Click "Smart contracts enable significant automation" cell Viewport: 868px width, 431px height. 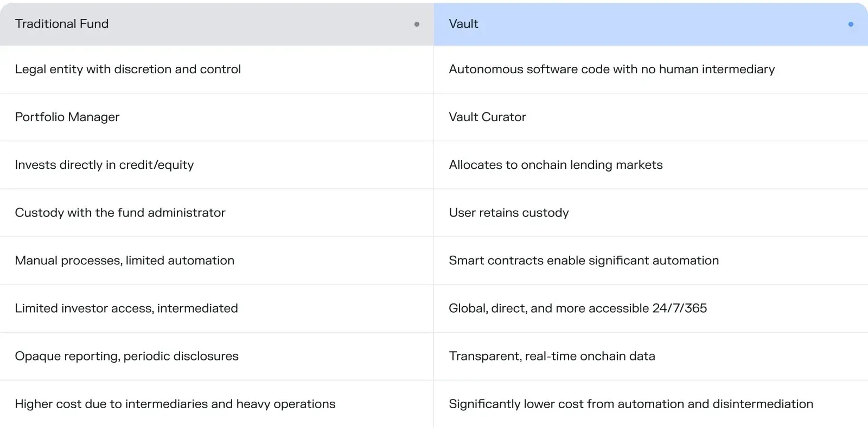click(x=584, y=261)
